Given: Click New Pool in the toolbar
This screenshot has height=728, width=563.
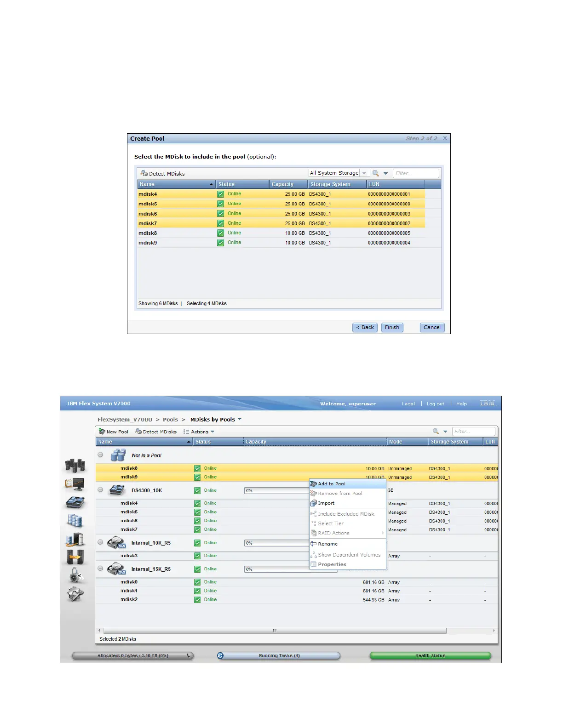Looking at the screenshot, I should click(114, 432).
